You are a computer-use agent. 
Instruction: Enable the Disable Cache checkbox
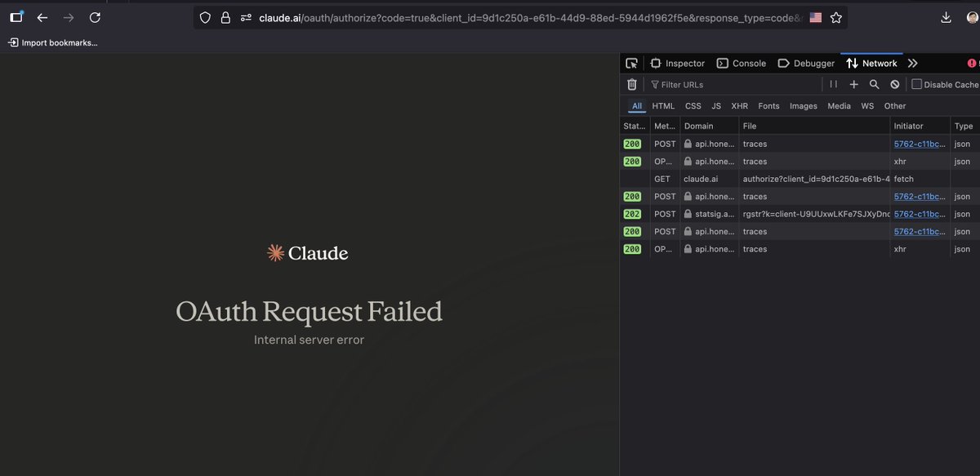[916, 84]
